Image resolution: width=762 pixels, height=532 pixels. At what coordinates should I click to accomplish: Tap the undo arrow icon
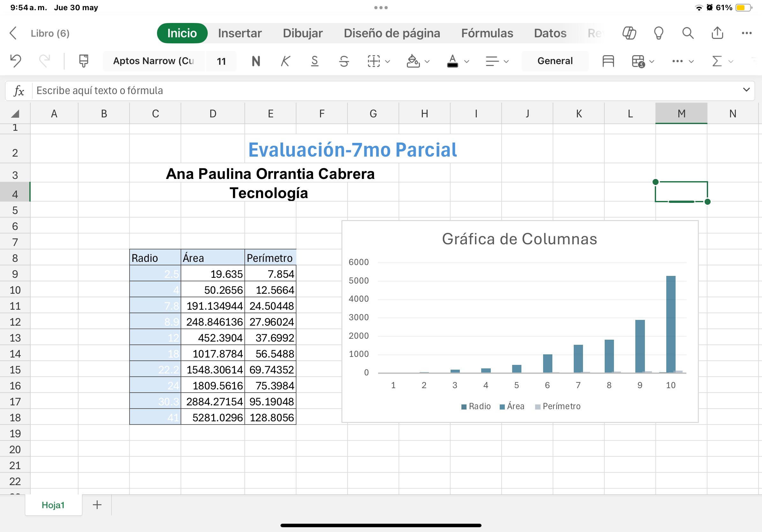[x=16, y=61]
